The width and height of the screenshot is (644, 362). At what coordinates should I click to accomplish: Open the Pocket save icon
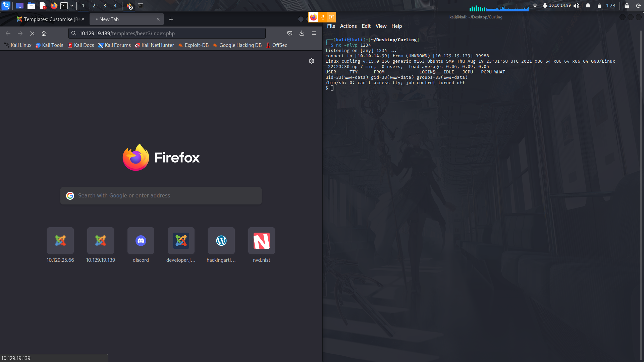[x=290, y=33]
